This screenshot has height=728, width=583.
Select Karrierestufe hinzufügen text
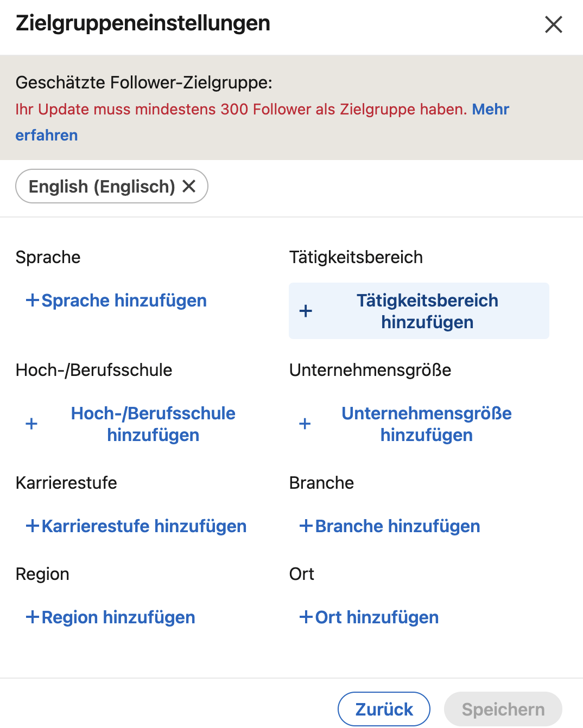(144, 526)
